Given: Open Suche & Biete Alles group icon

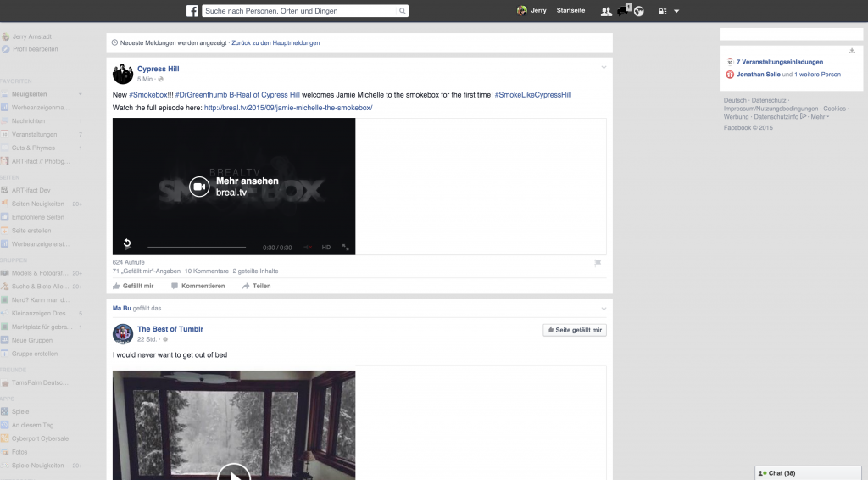Looking at the screenshot, I should [x=4, y=287].
